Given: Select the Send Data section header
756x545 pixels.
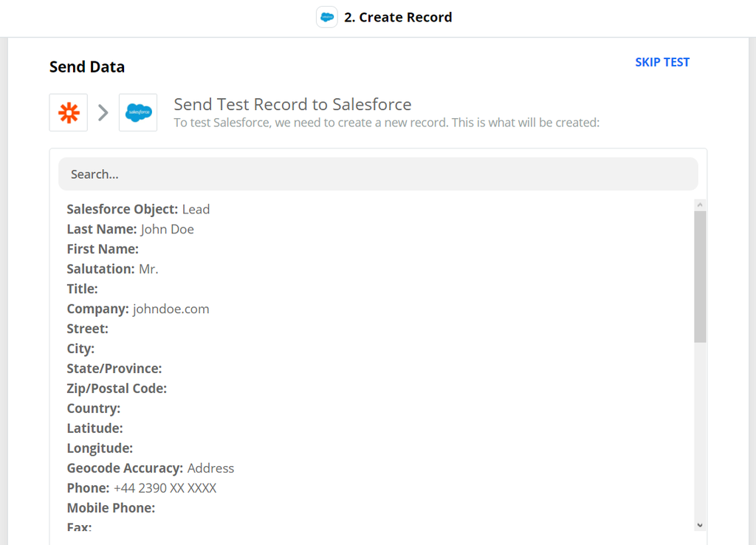Looking at the screenshot, I should pos(87,66).
